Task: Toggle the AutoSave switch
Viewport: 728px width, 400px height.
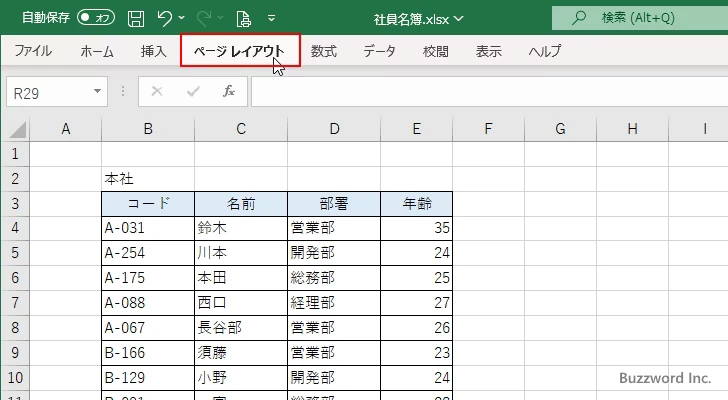Action: tap(96, 18)
